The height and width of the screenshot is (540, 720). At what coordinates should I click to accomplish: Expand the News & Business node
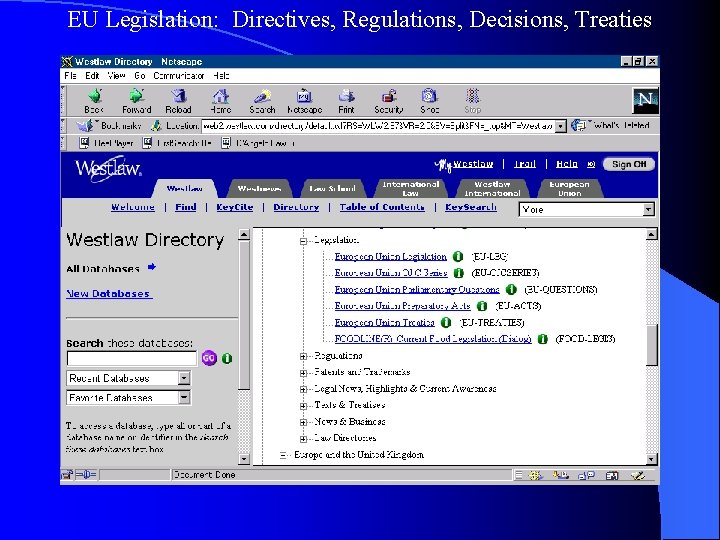point(303,422)
